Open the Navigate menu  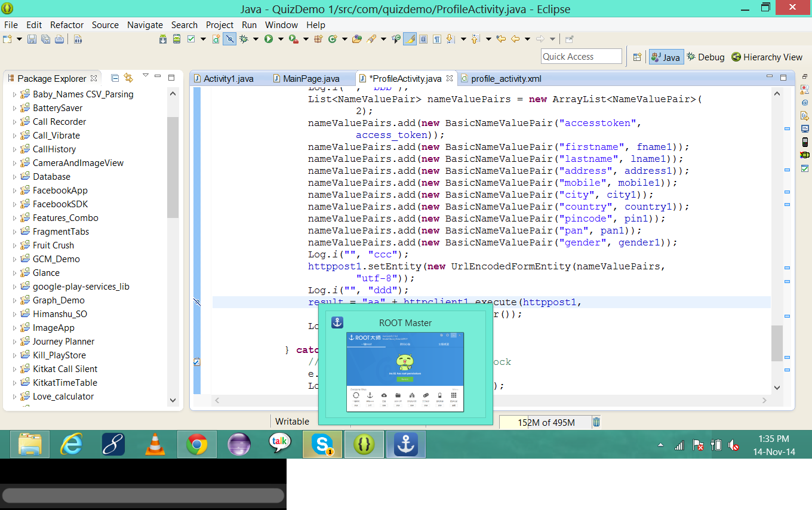coord(145,25)
